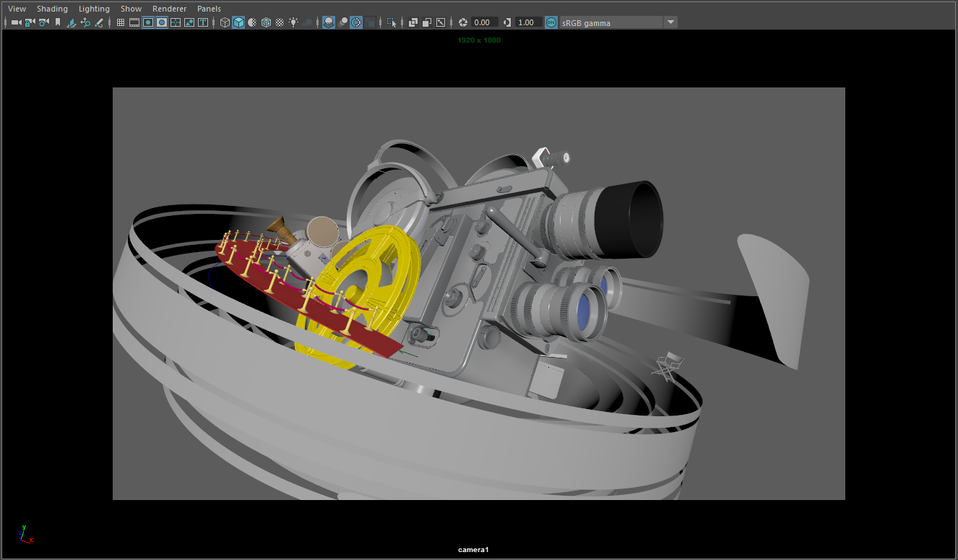Image resolution: width=958 pixels, height=560 pixels.
Task: Click the XYZ axis gizmo
Action: click(25, 534)
